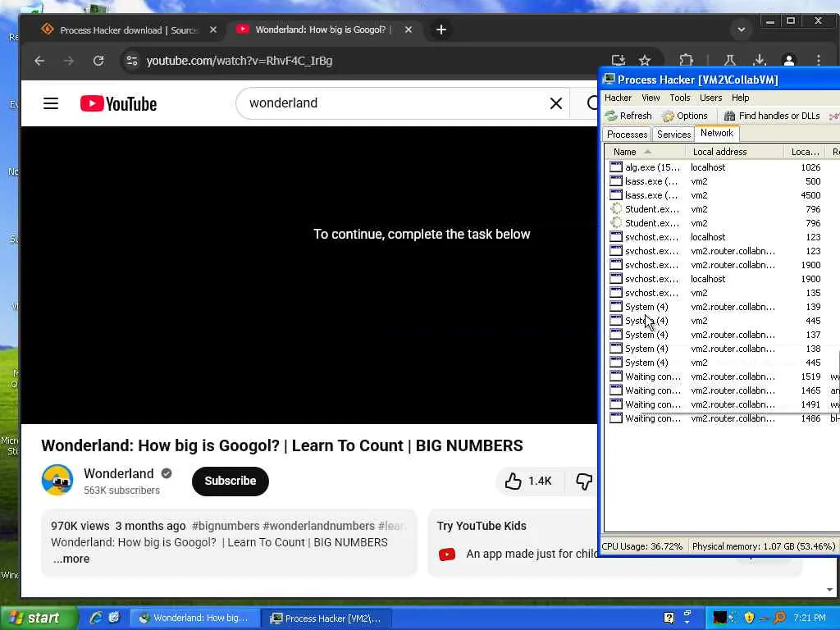The height and width of the screenshot is (630, 840).
Task: Open the Users menu
Action: pos(711,98)
